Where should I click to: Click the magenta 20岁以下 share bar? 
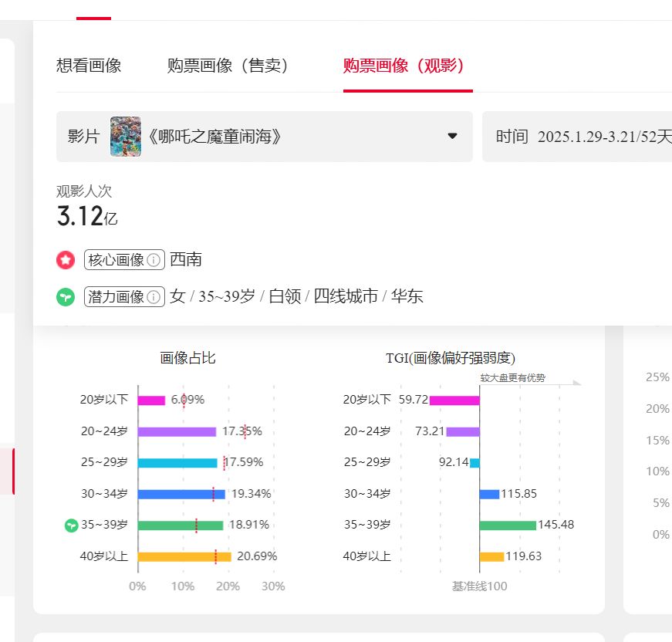pyautogui.click(x=152, y=400)
